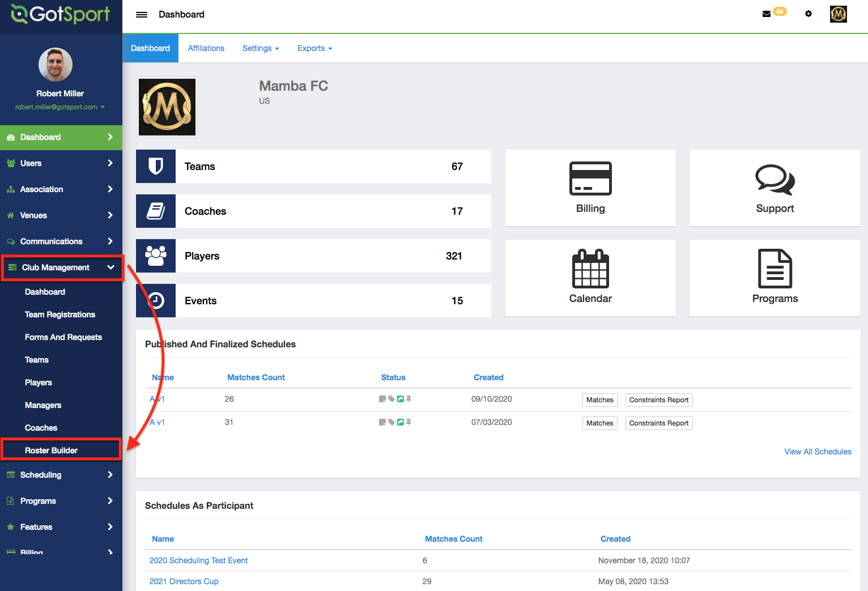Viewport: 868px width, 591px height.
Task: Sort by Matches Count in Published Schedules
Action: [256, 377]
